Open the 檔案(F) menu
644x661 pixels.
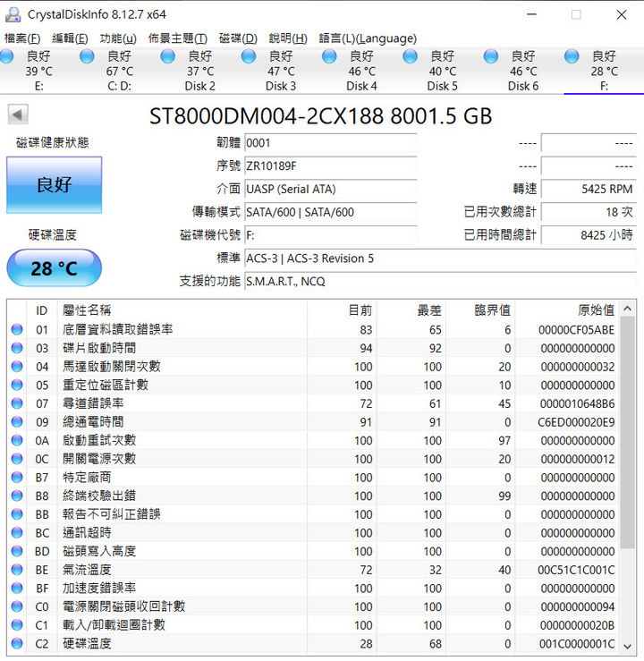point(22,38)
